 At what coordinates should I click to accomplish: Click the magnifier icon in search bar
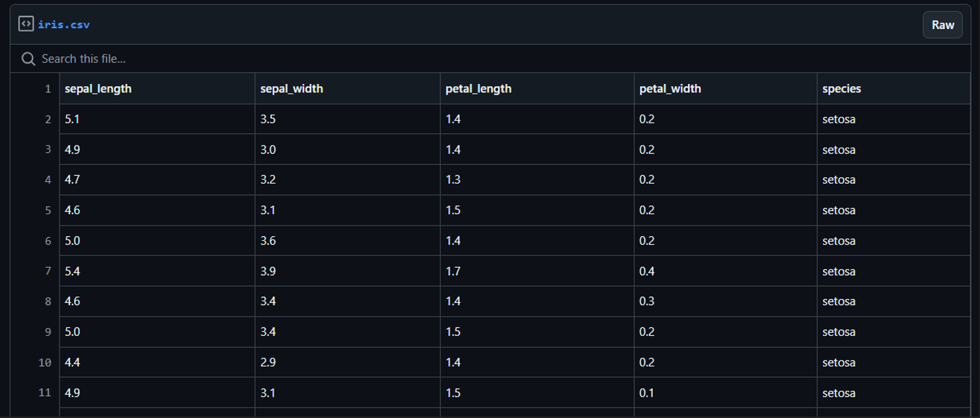tap(28, 59)
